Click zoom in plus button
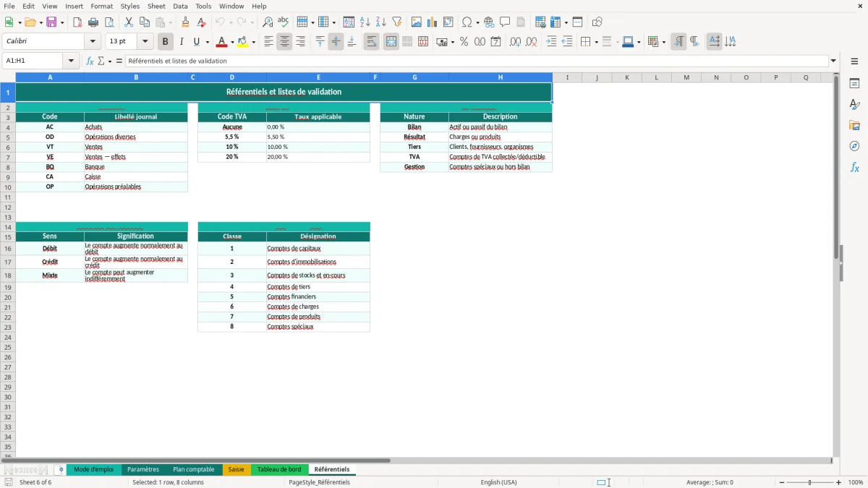Viewport: 868px width, 488px height. pos(839,482)
